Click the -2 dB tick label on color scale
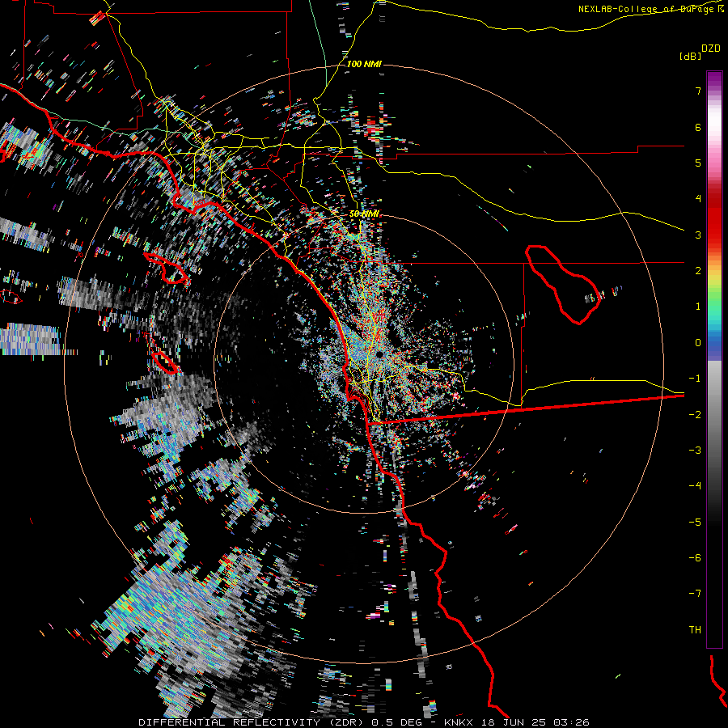The height and width of the screenshot is (728, 728). pyautogui.click(x=695, y=415)
